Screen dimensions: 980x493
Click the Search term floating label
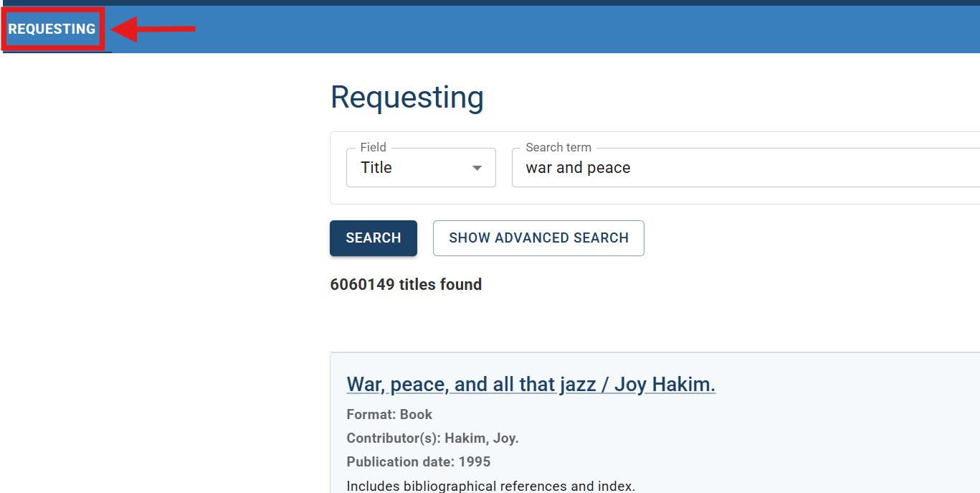pos(558,147)
